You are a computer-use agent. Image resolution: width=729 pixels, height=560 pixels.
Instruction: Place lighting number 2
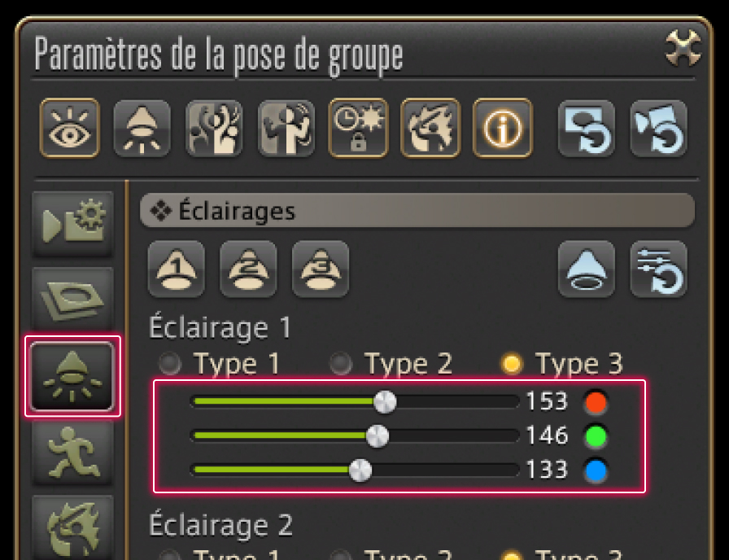[248, 269]
